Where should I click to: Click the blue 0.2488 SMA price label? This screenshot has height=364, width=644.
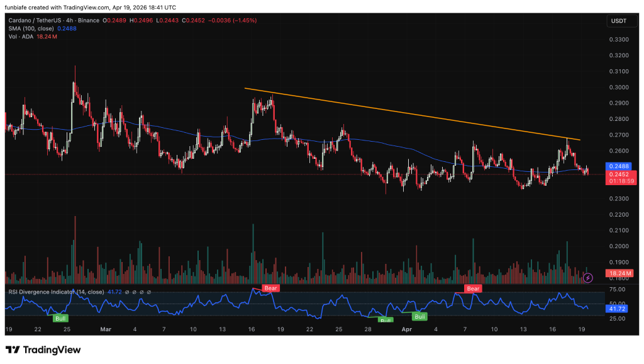[x=618, y=166]
